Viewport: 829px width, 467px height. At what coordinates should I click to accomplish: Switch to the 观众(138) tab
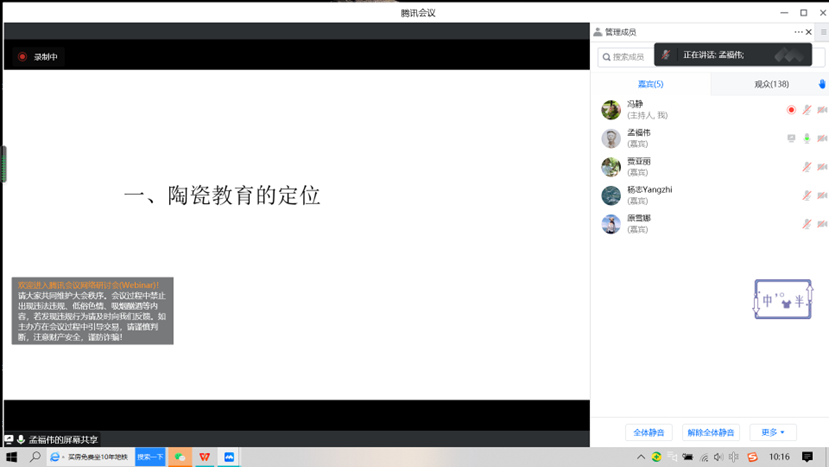pos(771,84)
